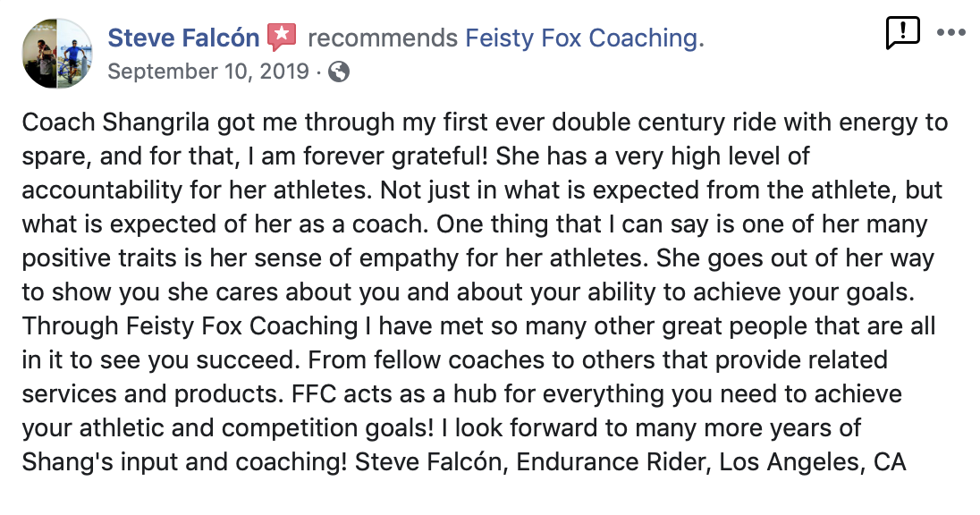Click 'Feisty Fox Coaching' inside the review body
The width and height of the screenshot is (980, 515).
click(241, 325)
